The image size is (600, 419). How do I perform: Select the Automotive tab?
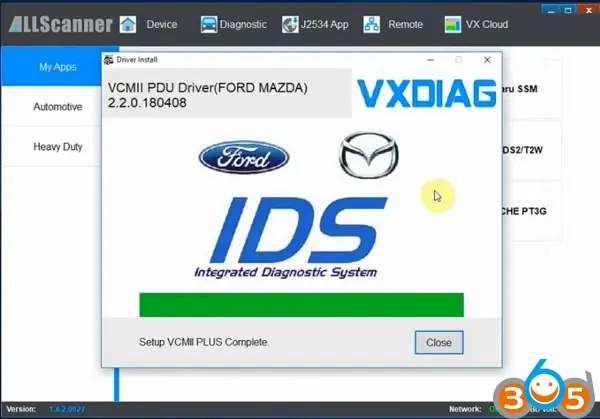tap(58, 107)
